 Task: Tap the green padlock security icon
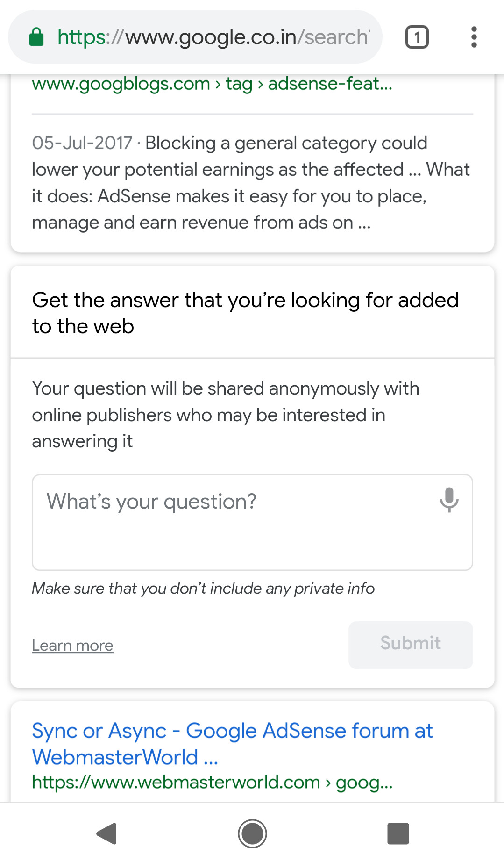click(x=36, y=36)
